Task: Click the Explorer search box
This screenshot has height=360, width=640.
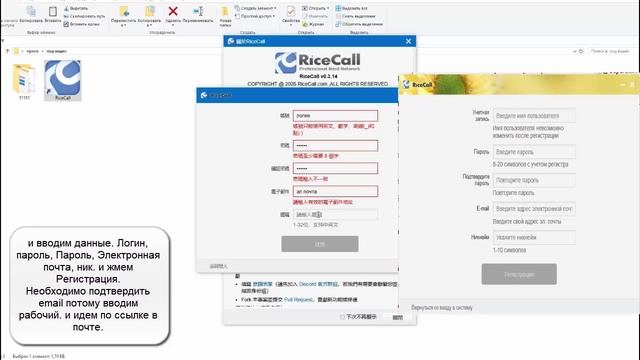Action: pos(612,51)
